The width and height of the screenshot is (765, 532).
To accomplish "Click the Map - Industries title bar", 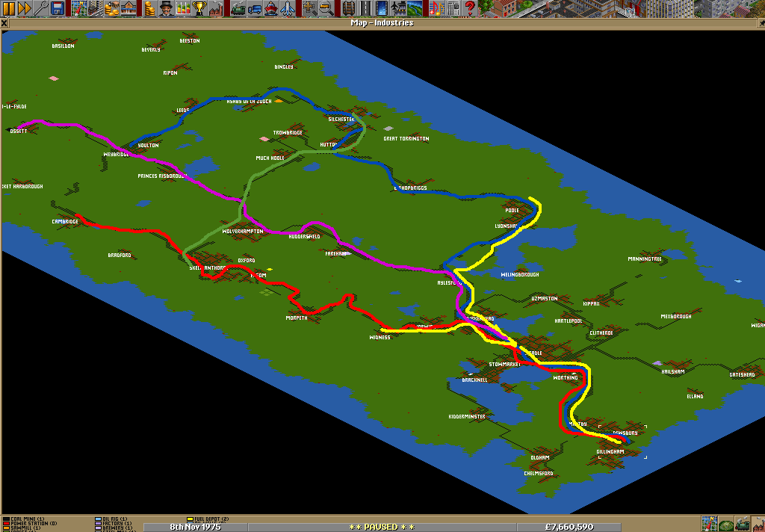I will (x=382, y=23).
